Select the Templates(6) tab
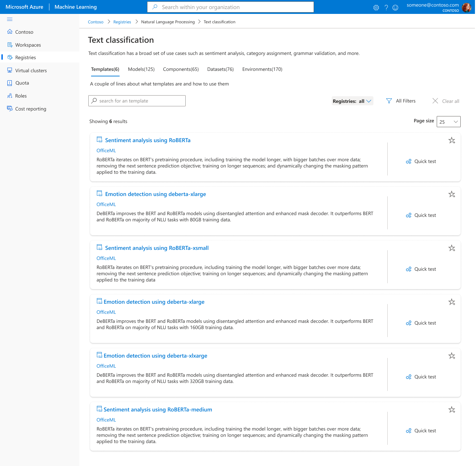The image size is (476, 466). click(105, 70)
